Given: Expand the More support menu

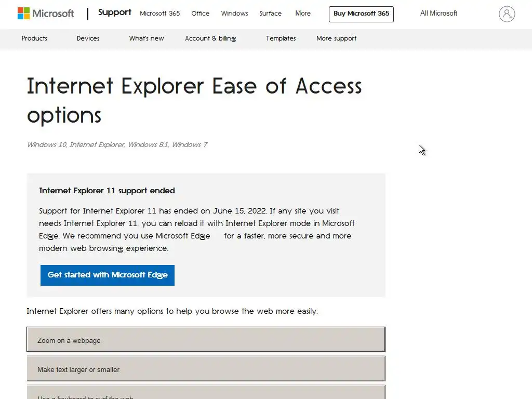Looking at the screenshot, I should point(336,38).
